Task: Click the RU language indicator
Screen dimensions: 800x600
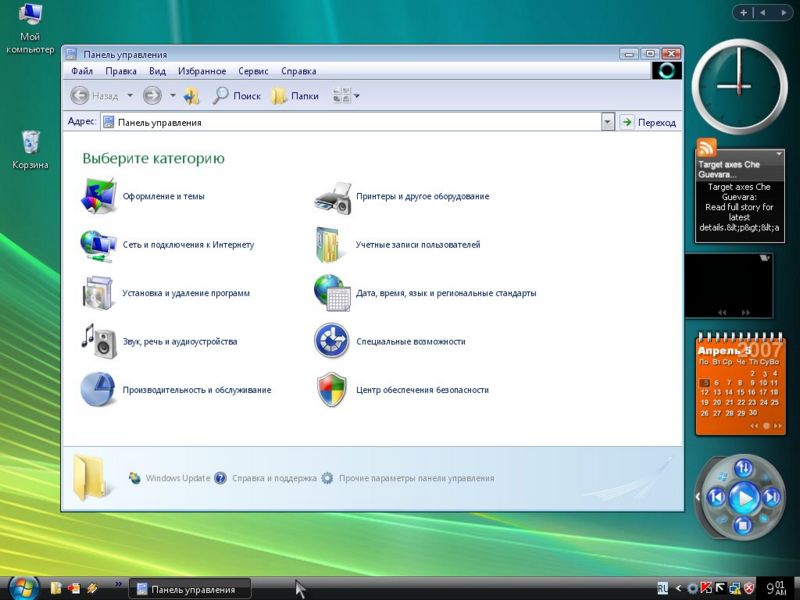Action: tap(663, 588)
